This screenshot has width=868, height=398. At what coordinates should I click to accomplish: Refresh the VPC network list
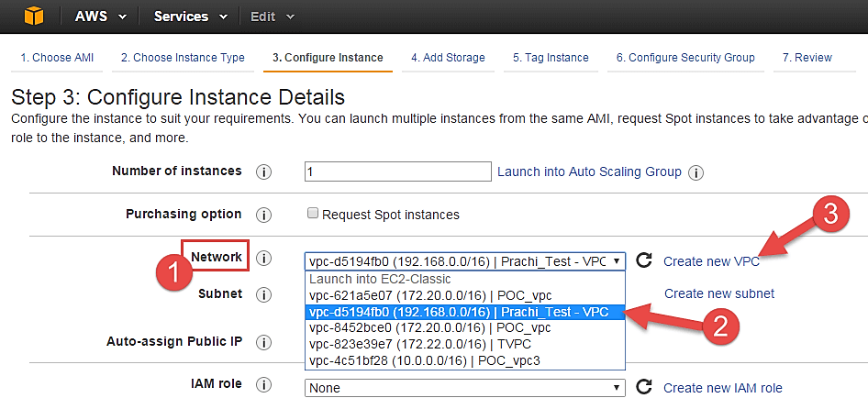pyautogui.click(x=644, y=260)
